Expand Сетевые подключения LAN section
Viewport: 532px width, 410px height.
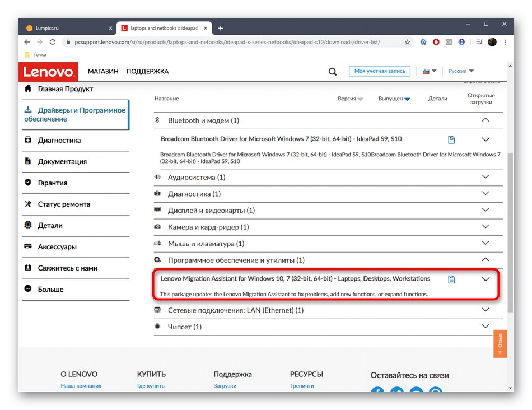pyautogui.click(x=486, y=310)
